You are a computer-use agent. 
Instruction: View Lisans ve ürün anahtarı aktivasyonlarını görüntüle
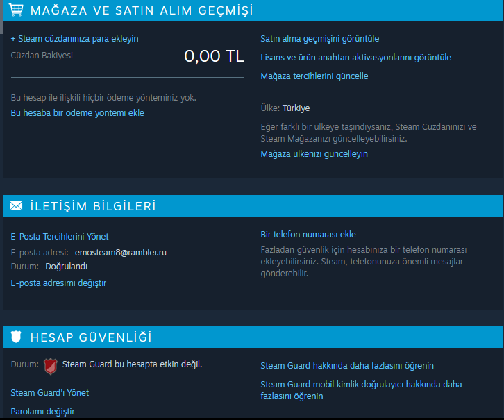coord(356,58)
